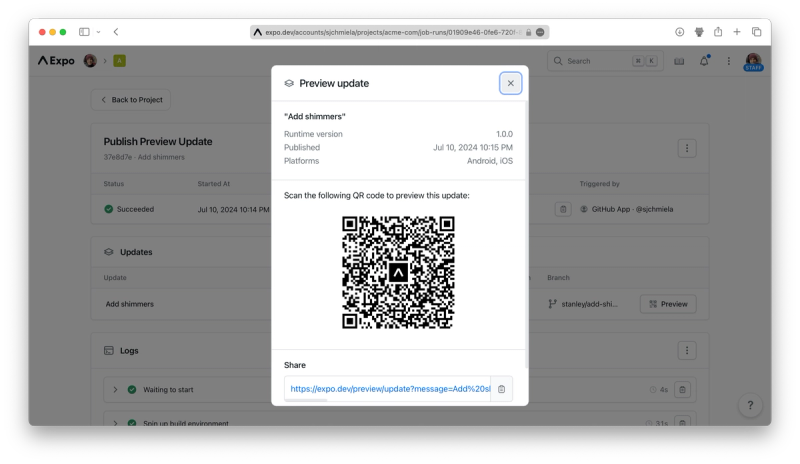Expand Spin up build environment log
Viewport: 800px width, 464px height.
[x=115, y=423]
